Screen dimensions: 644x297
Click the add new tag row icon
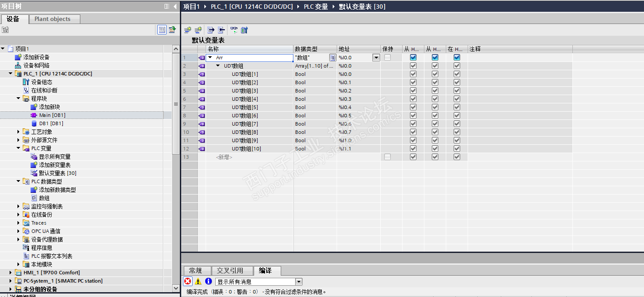(187, 30)
